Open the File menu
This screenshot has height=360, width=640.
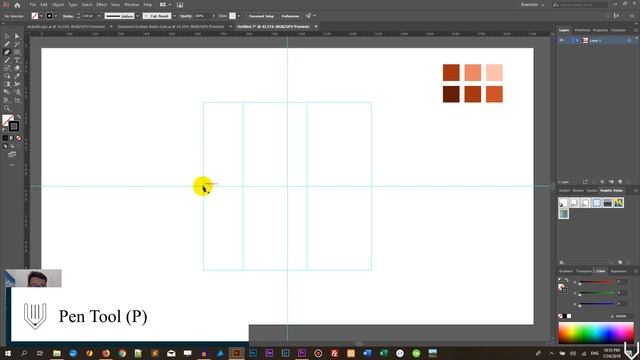point(33,4)
